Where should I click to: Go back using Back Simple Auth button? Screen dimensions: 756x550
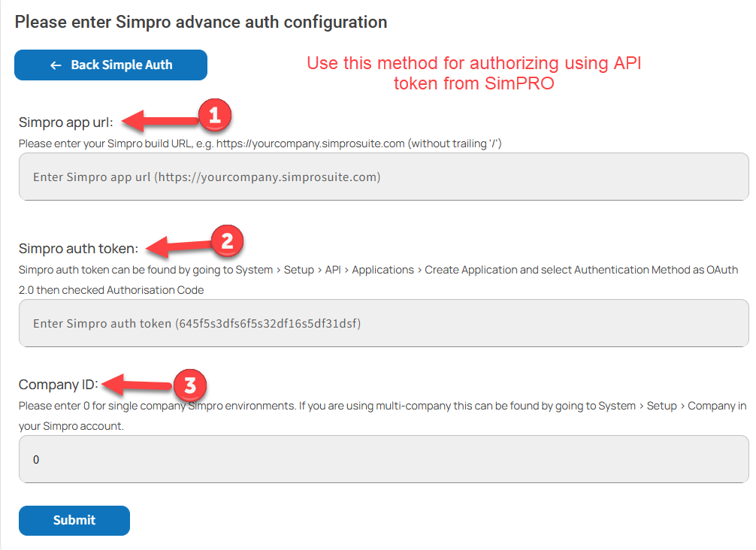110,65
